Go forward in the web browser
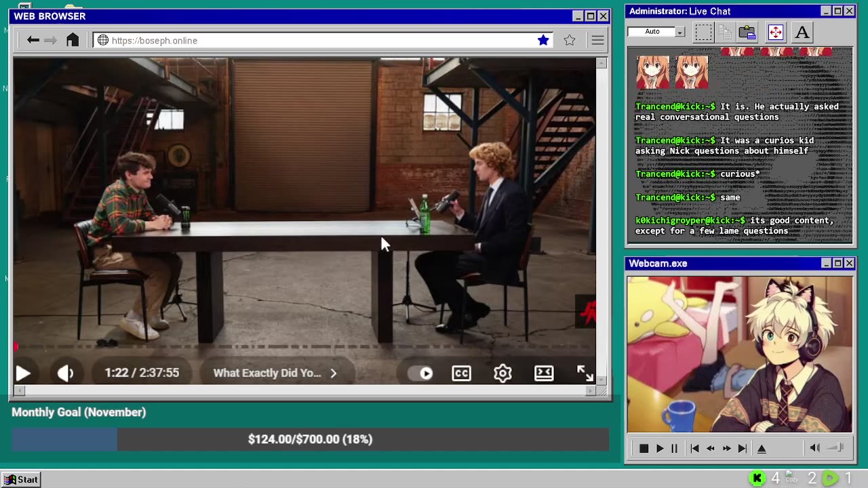This screenshot has height=488, width=868. pyautogui.click(x=50, y=41)
